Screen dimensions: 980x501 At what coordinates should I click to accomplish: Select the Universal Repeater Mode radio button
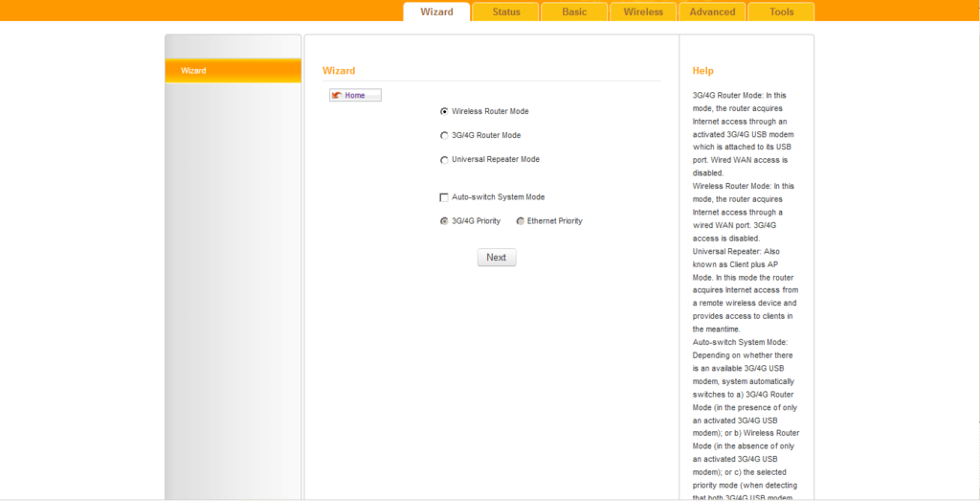tap(444, 160)
